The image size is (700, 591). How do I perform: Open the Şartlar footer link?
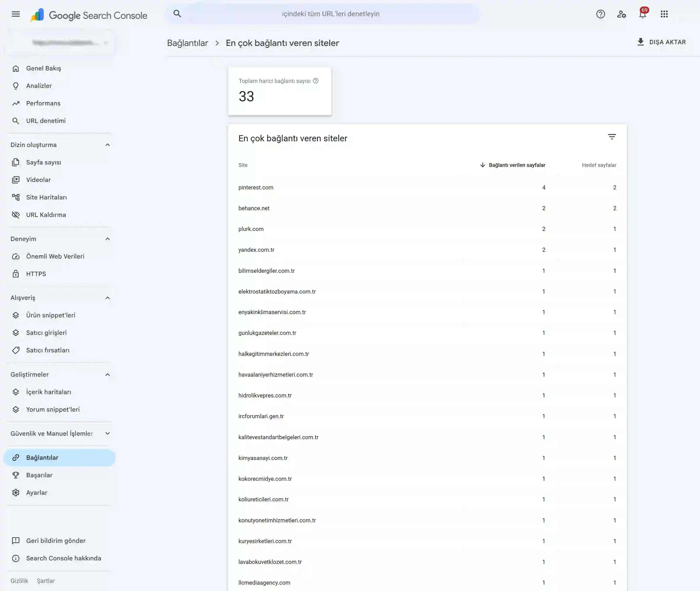point(46,581)
